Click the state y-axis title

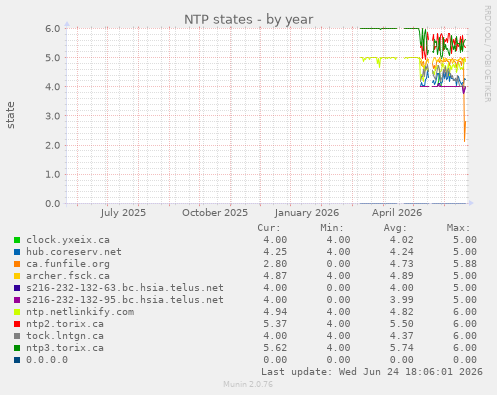(x=11, y=115)
